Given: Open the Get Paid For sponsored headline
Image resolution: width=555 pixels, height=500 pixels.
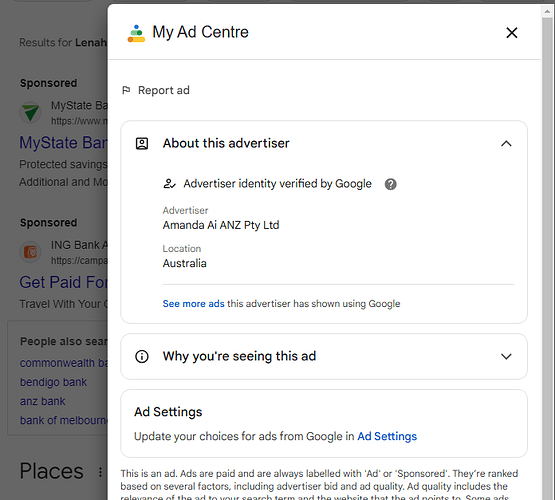Looking at the screenshot, I should coord(63,282).
